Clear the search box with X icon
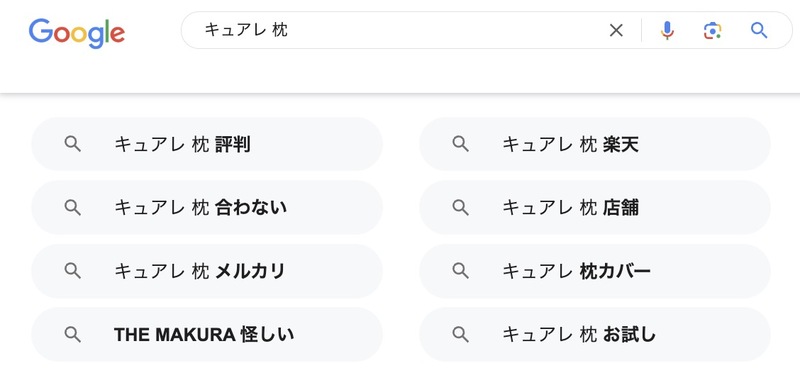The image size is (800, 390). point(616,31)
